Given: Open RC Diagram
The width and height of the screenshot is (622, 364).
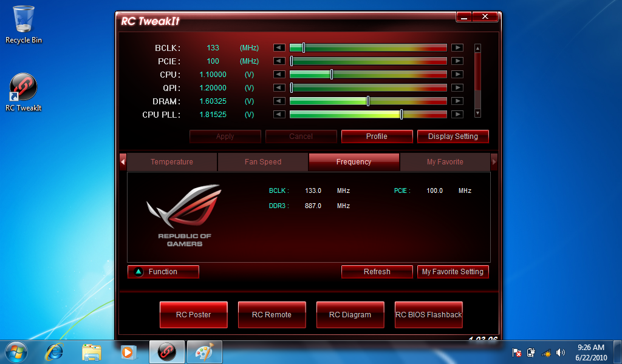Looking at the screenshot, I should point(350,315).
